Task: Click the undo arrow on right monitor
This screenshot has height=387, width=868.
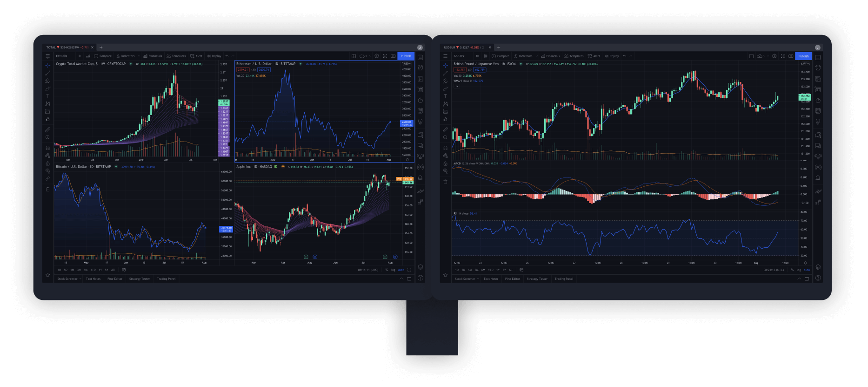Action: [x=625, y=56]
